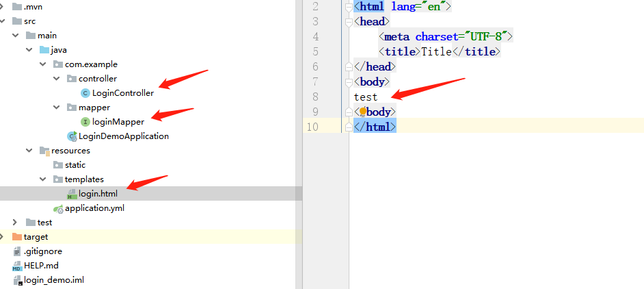Click the mapper package icon
The image size is (644, 289).
point(72,108)
